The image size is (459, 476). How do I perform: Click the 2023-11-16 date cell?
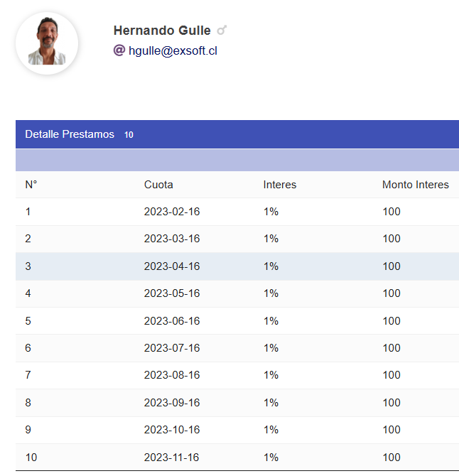click(x=172, y=458)
